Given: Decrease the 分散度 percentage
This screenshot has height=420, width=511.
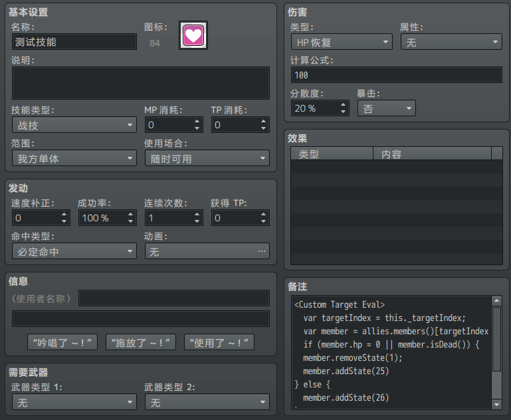Looking at the screenshot, I should pos(343,112).
